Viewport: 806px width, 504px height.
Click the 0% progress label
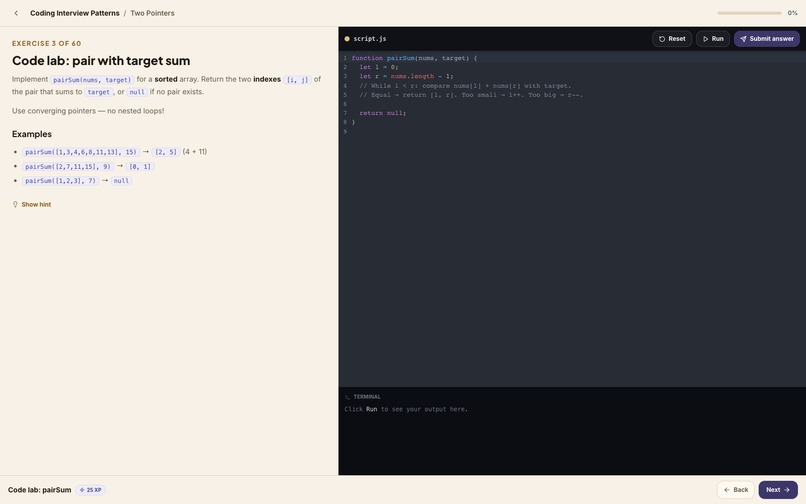tap(792, 13)
